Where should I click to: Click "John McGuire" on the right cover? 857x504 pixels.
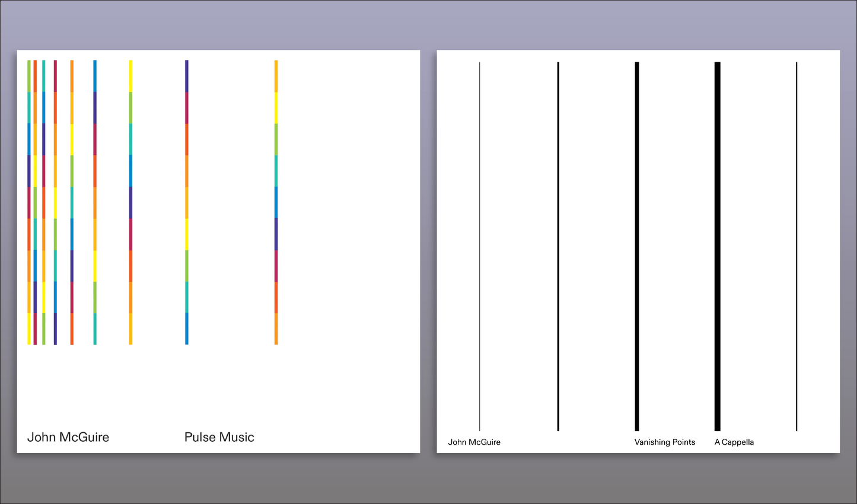pyautogui.click(x=474, y=442)
